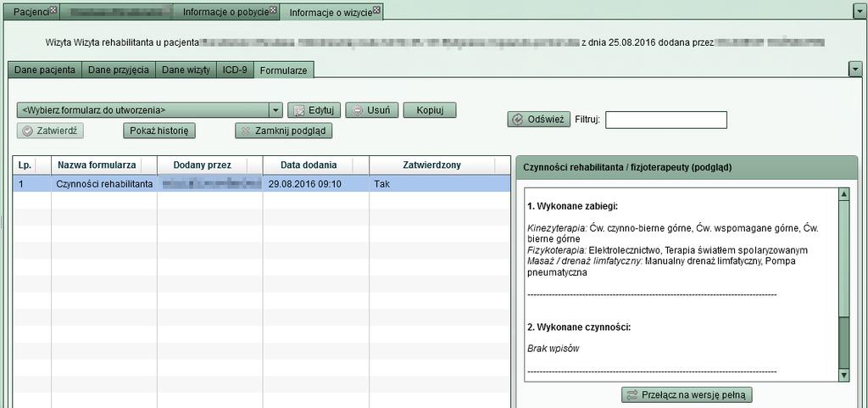Click the '1. Wykonane zabiegi:' heading

[x=572, y=206]
